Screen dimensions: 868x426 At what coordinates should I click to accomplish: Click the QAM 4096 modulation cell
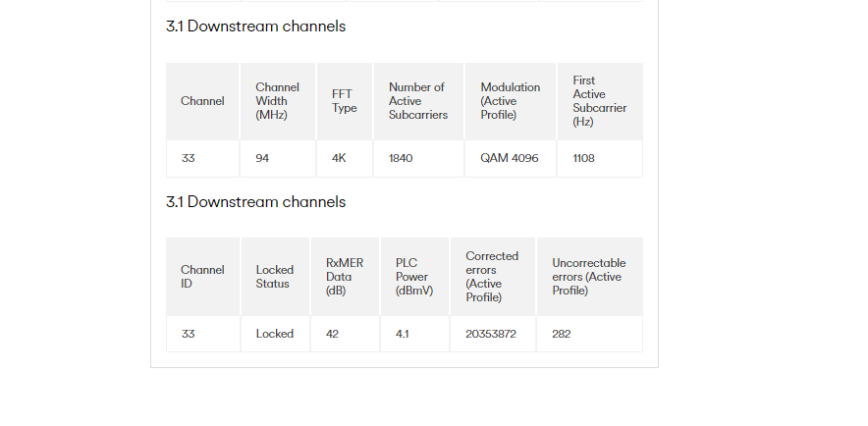(510, 158)
